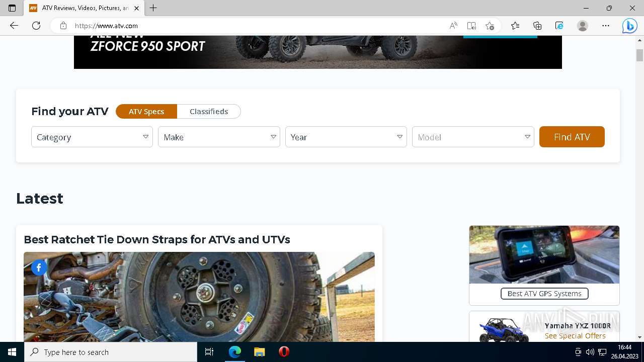Open the user profile menu
The image size is (644, 362).
[x=583, y=26]
